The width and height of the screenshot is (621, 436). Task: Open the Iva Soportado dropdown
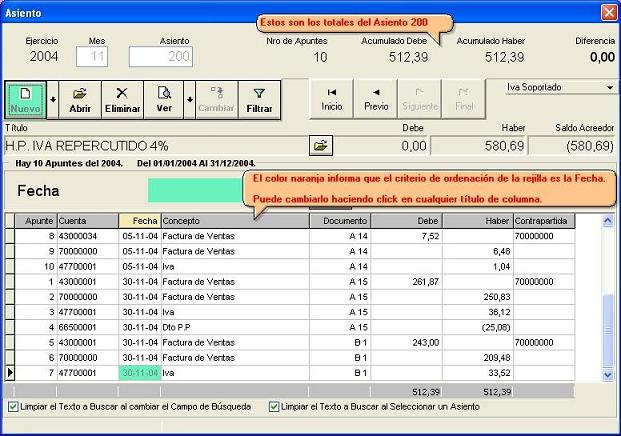610,88
